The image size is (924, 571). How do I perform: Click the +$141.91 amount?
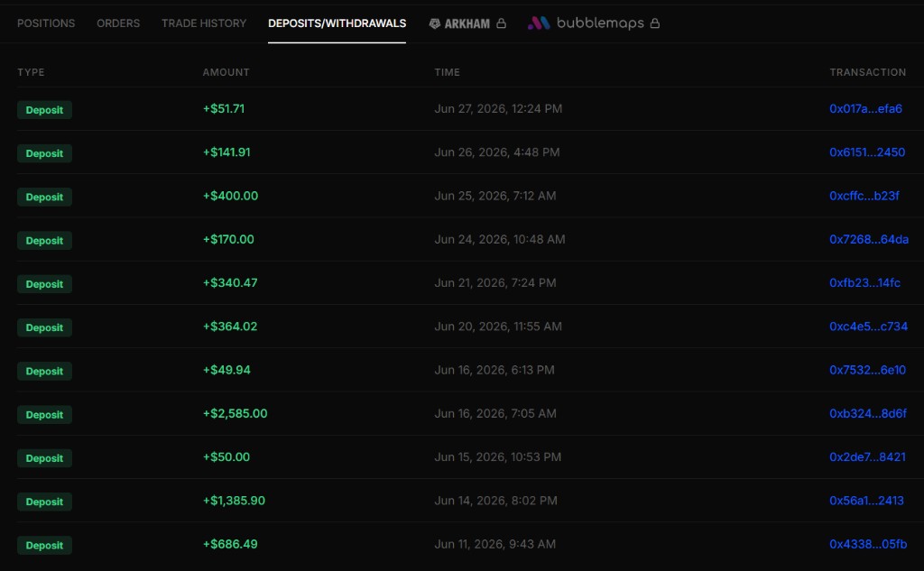[226, 152]
